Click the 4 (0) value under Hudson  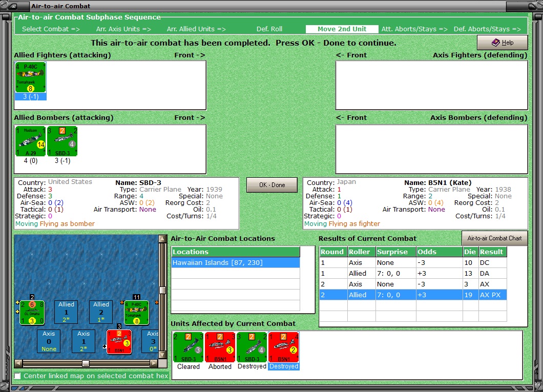(30, 161)
